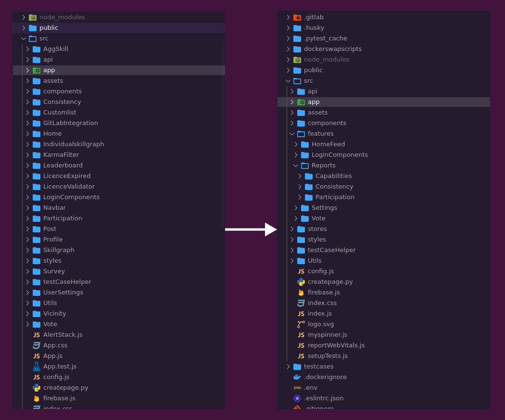The image size is (505, 420).
Task: Collapse the src folder in left panel
Action: 23,38
